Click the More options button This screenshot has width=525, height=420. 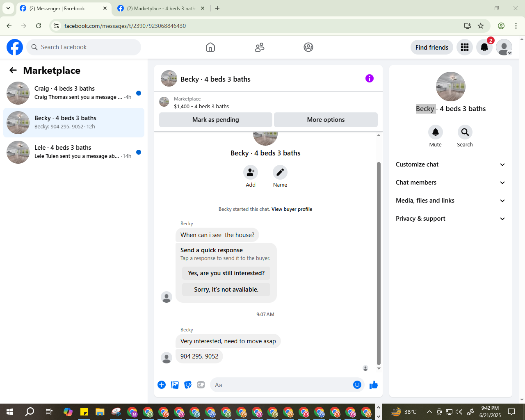coord(326,120)
